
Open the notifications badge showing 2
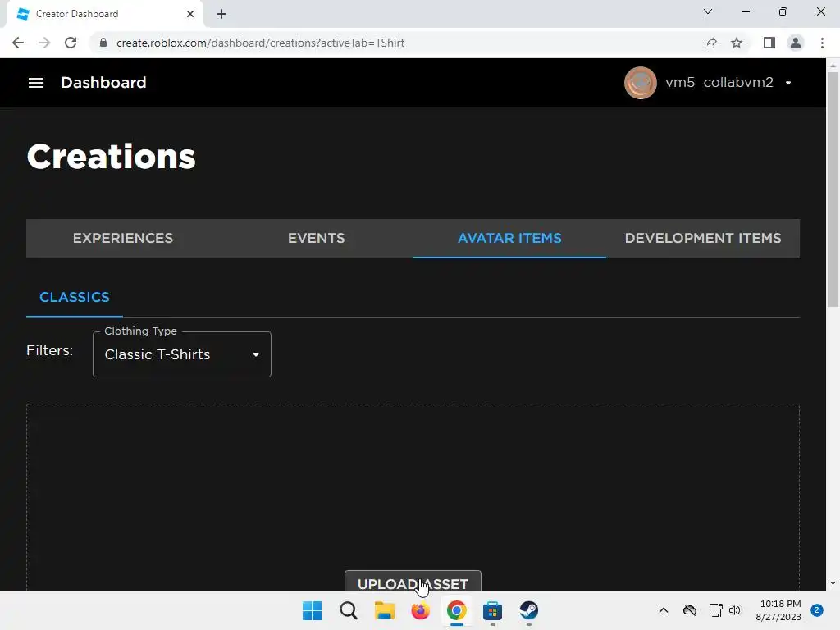[817, 610]
